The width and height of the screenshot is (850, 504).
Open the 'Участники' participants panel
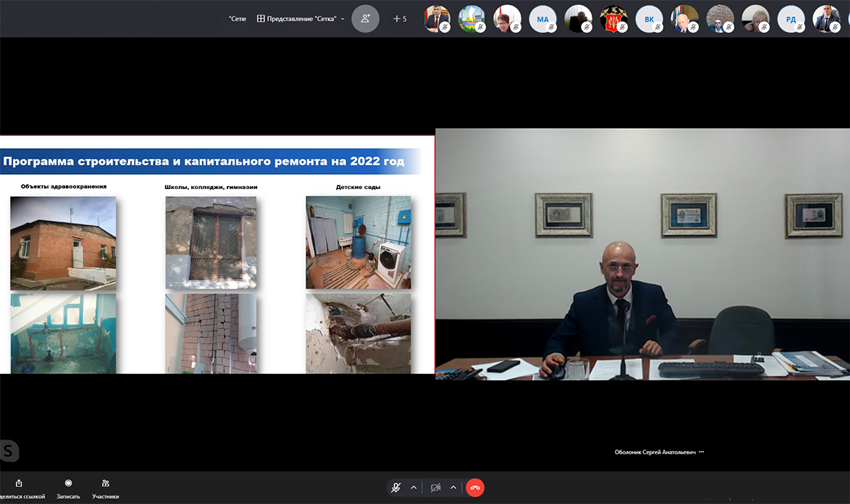106,483
